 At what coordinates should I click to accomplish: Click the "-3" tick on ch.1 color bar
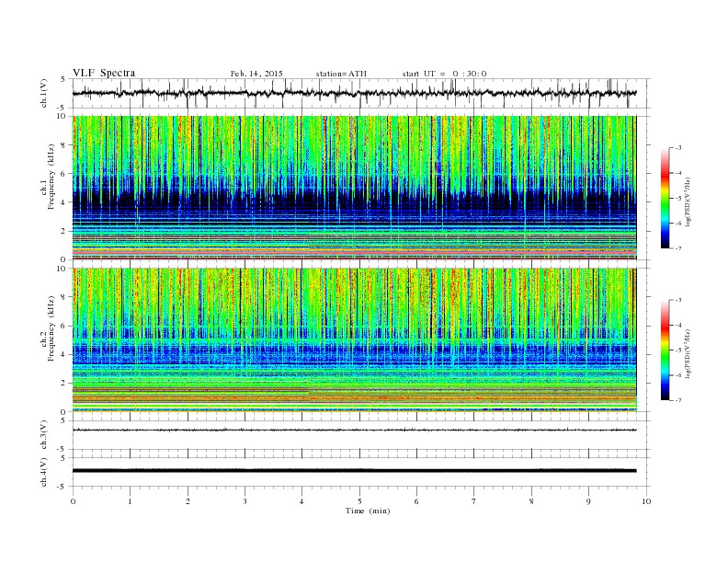coord(677,148)
